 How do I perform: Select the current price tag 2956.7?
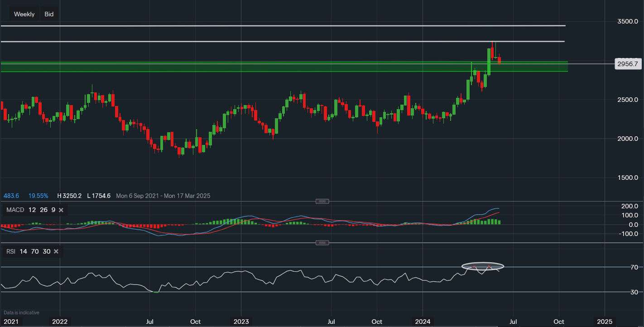pos(627,64)
